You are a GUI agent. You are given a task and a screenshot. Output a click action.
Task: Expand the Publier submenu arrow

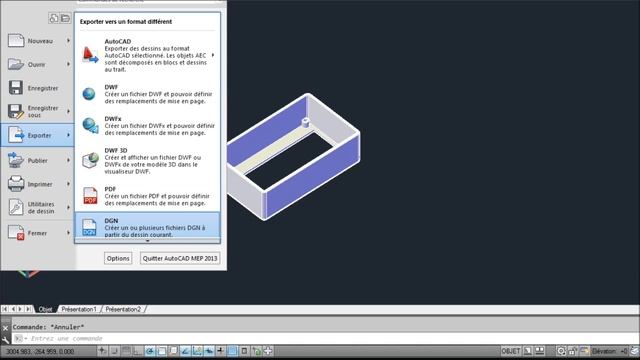point(68,160)
